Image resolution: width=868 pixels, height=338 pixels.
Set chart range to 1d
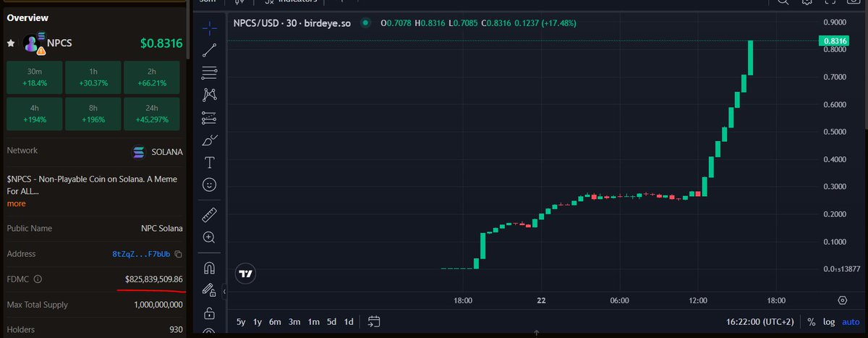349,321
